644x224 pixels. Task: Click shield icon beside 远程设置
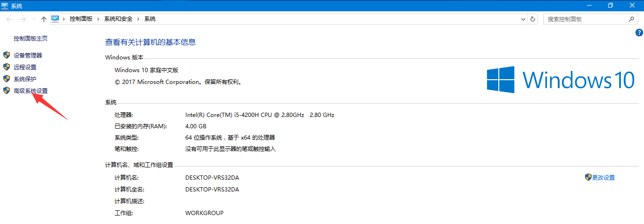(x=6, y=67)
